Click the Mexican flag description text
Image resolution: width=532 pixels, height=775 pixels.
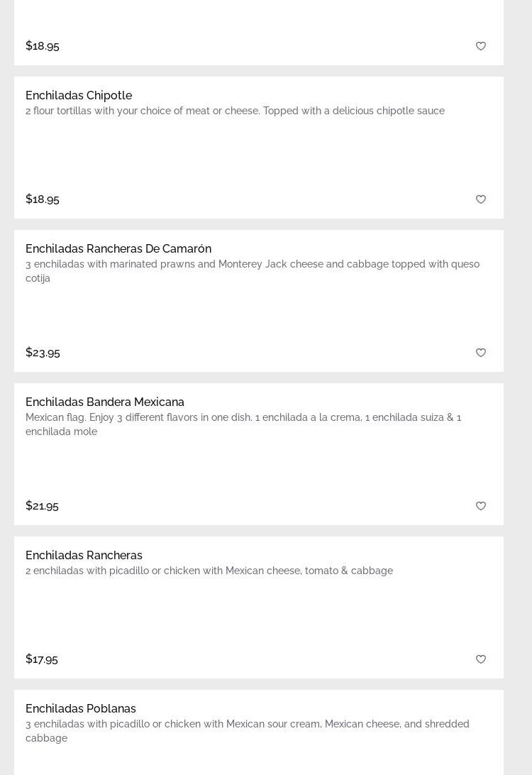pos(243,424)
